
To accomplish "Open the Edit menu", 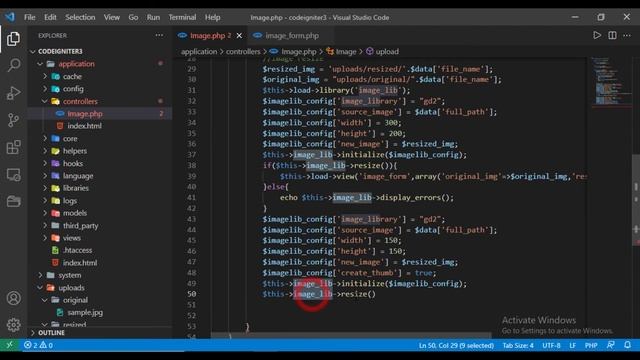I will pyautogui.click(x=50, y=17).
